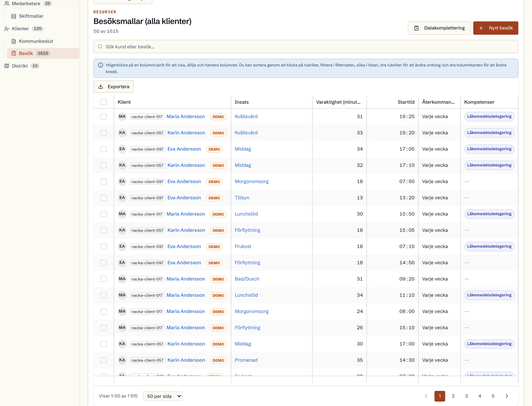Image resolution: width=532 pixels, height=406 pixels.
Task: Click the DEMO badge in the Bad/Dusch row
Action: (218, 279)
